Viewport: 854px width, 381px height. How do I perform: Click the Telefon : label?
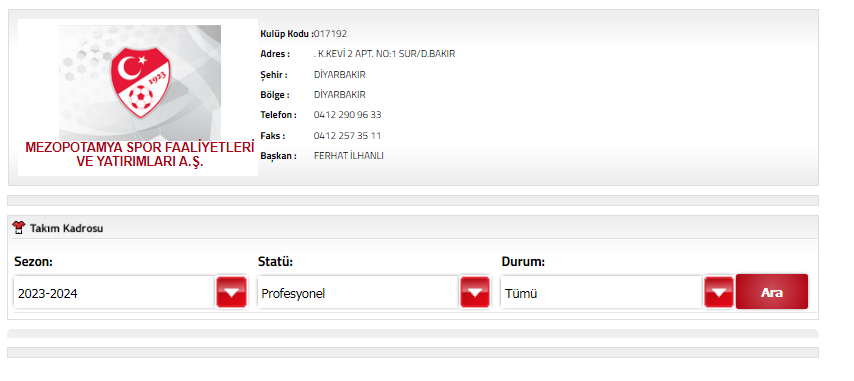(x=278, y=115)
